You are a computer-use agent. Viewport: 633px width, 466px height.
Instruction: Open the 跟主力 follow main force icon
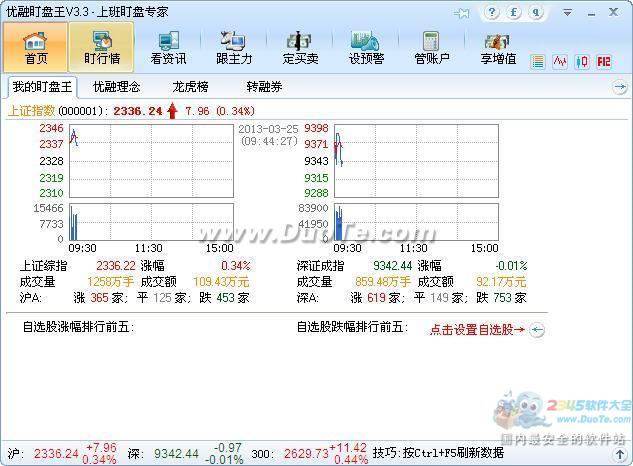tap(234, 48)
